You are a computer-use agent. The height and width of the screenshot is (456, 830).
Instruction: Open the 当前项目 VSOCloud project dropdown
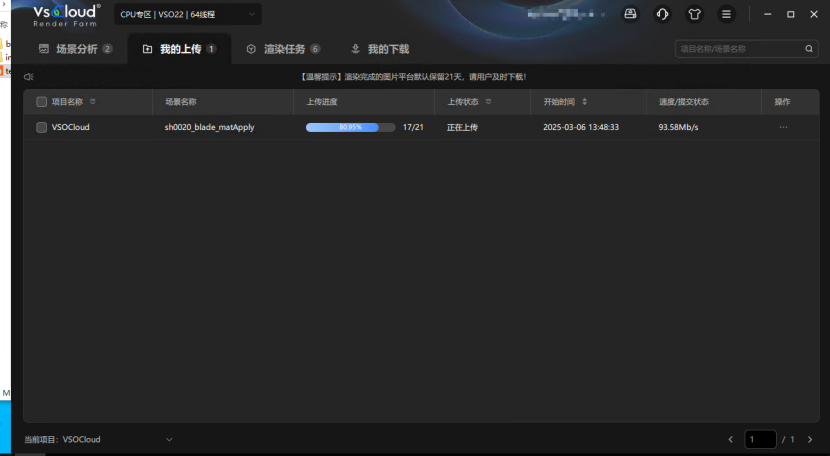pos(169,439)
